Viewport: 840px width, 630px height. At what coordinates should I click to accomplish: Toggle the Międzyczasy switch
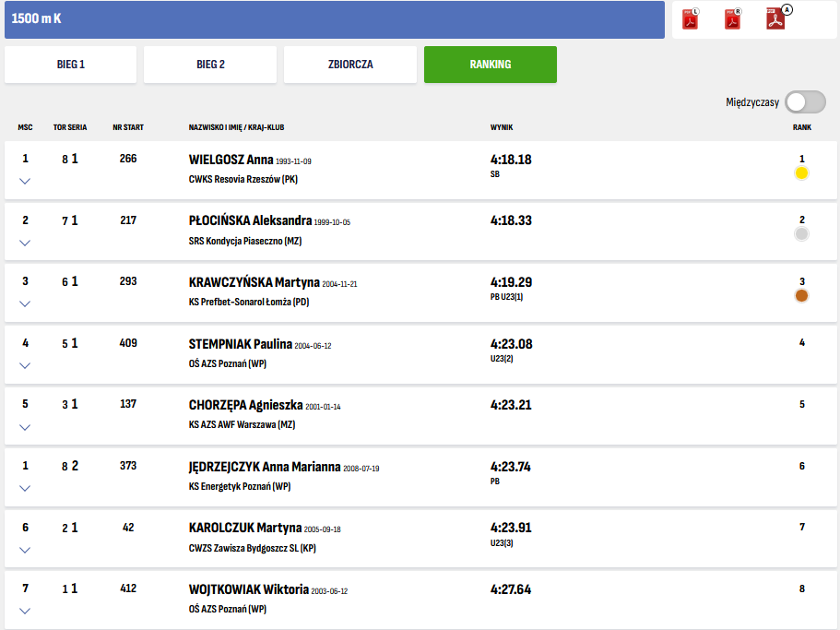click(x=804, y=102)
